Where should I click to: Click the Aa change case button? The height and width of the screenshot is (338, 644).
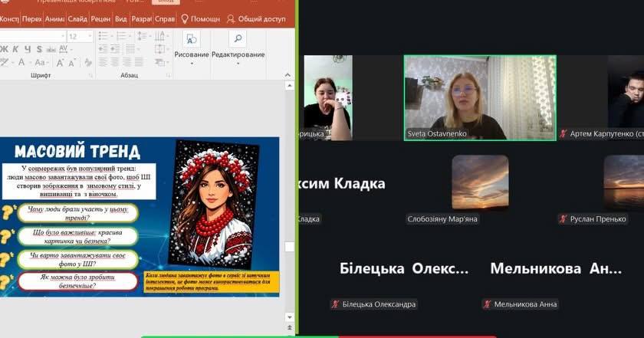[x=40, y=62]
